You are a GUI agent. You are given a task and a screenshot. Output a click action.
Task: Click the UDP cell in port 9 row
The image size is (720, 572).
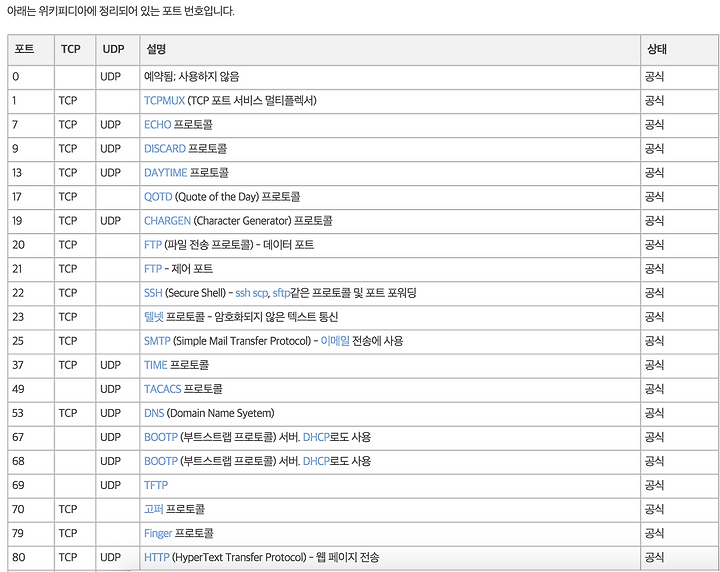pos(118,149)
